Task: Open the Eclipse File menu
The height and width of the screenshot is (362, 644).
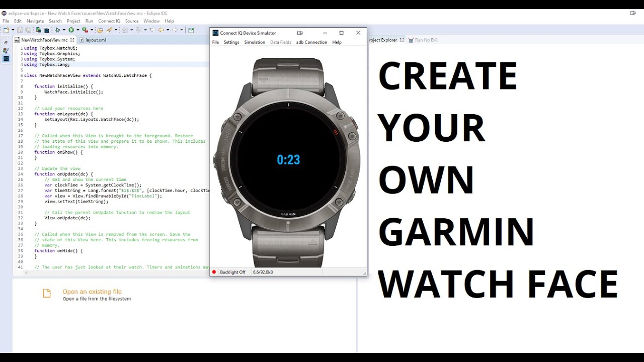Action: tap(6, 21)
